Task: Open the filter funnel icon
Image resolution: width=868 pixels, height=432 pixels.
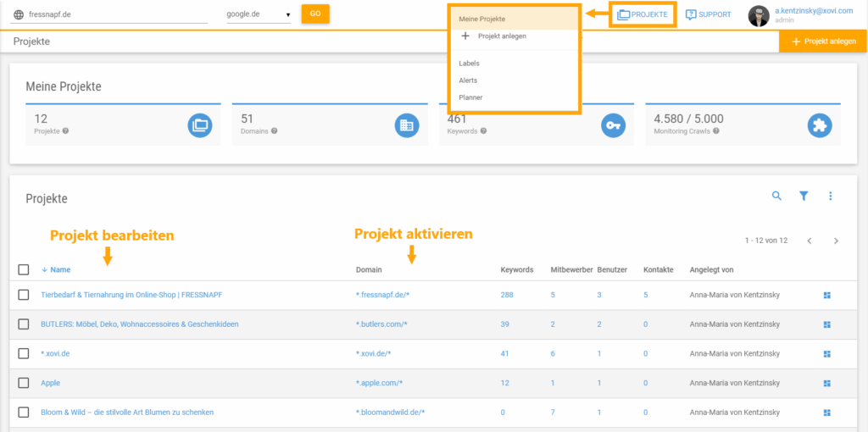Action: (x=804, y=196)
